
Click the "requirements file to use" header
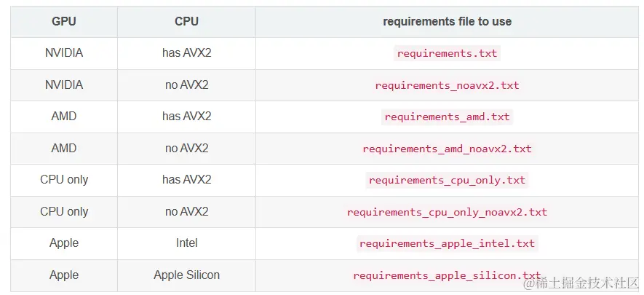447,21
